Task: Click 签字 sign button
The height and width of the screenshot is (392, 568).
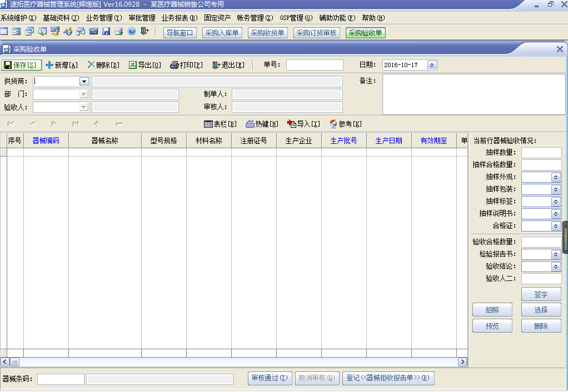Action: click(x=541, y=294)
